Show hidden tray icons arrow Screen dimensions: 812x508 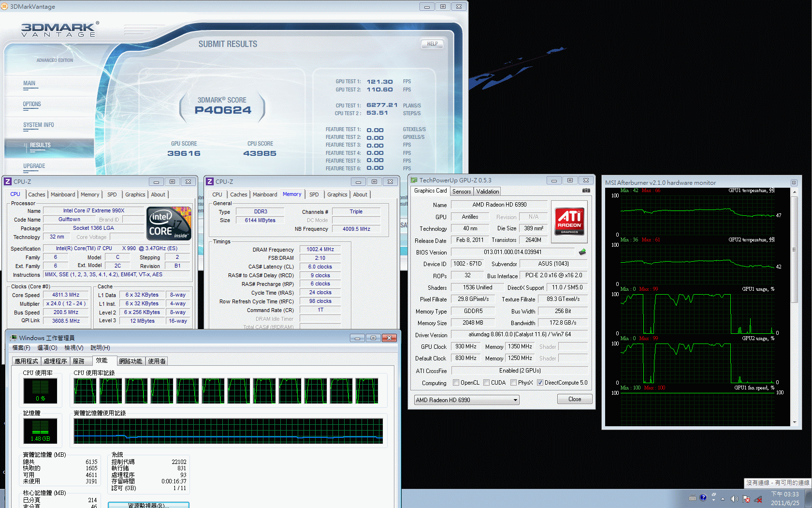723,499
